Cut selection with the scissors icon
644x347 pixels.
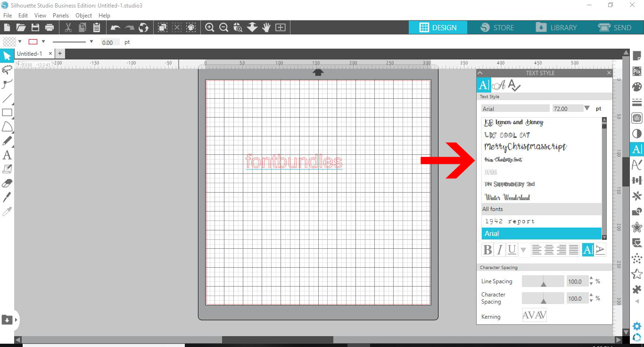coord(68,27)
